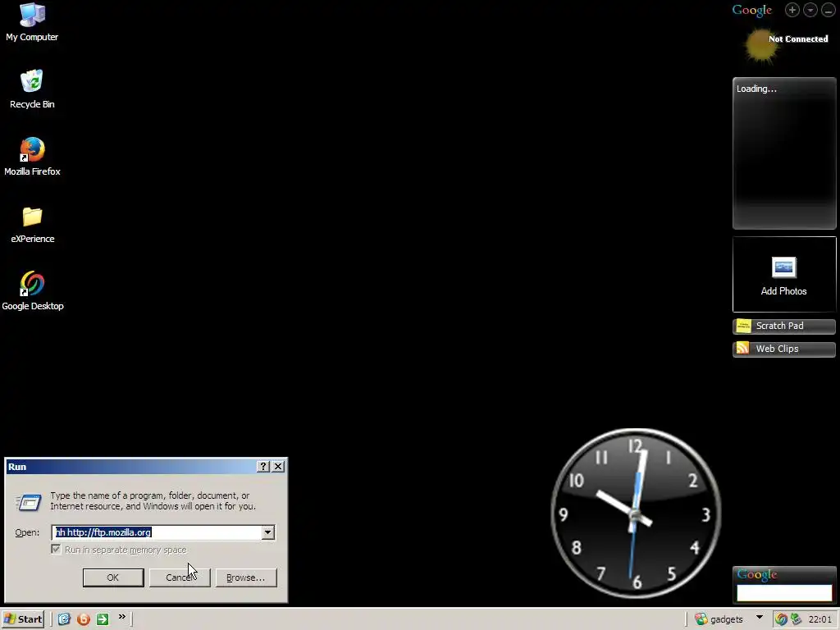The image size is (840, 630).
Task: Click Cancel in the Run dialog
Action: pyautogui.click(x=180, y=577)
